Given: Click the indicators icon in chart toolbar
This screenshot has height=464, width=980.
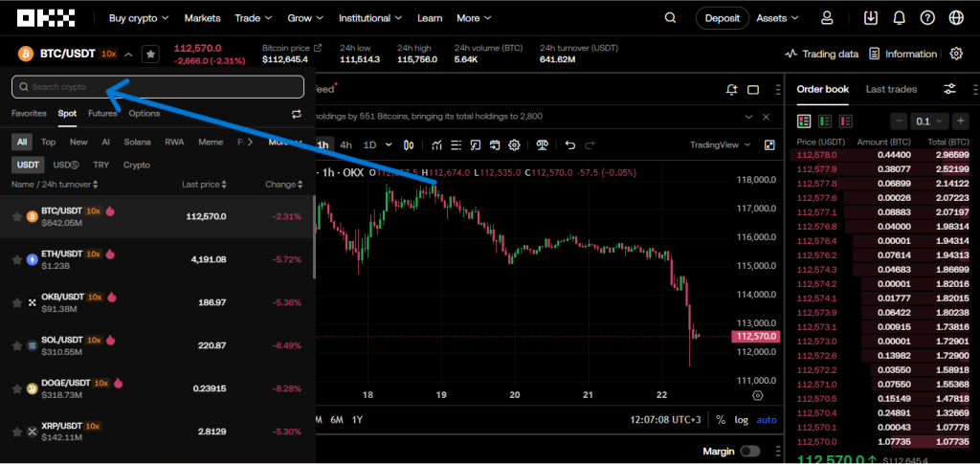Looking at the screenshot, I should point(436,145).
